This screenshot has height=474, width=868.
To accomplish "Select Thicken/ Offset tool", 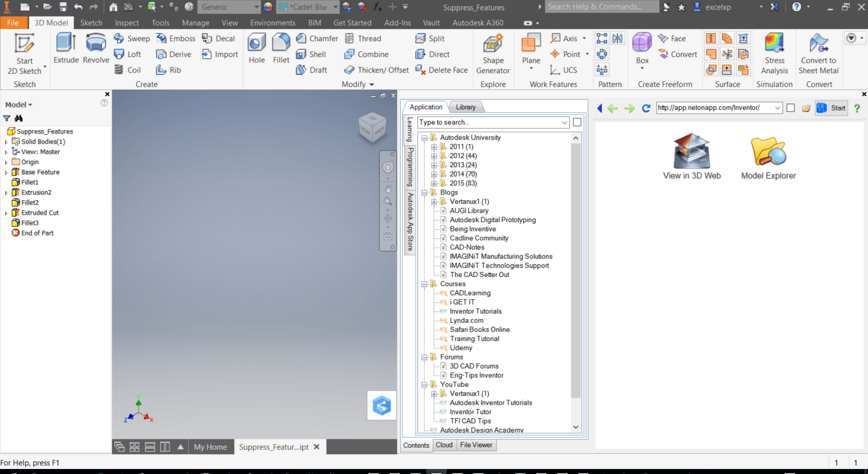I will (x=376, y=70).
